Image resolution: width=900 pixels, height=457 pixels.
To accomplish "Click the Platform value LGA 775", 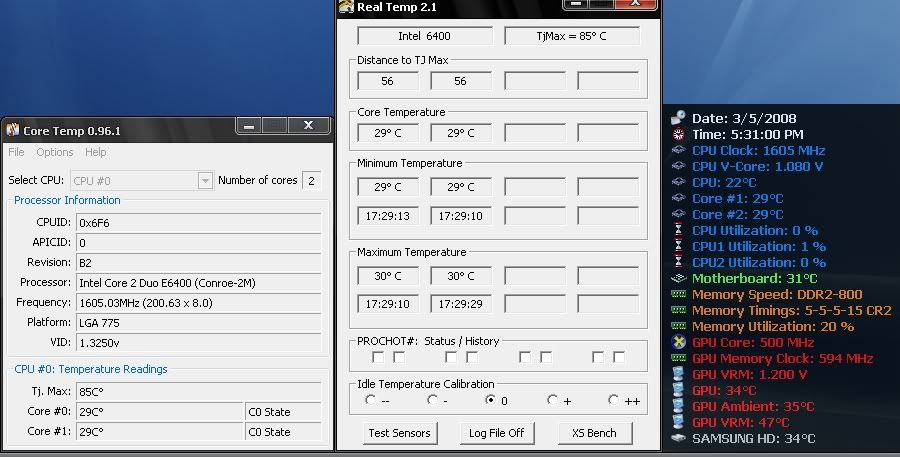I will point(199,323).
